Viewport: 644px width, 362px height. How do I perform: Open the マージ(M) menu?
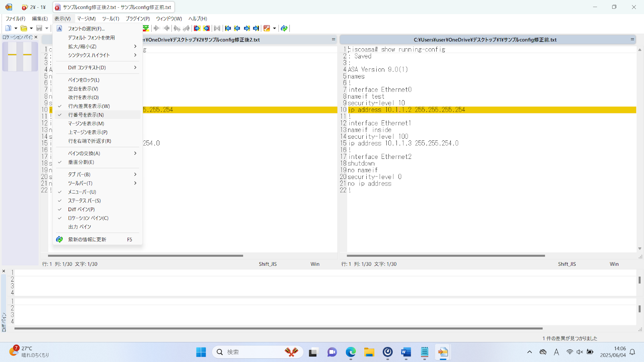pyautogui.click(x=87, y=19)
